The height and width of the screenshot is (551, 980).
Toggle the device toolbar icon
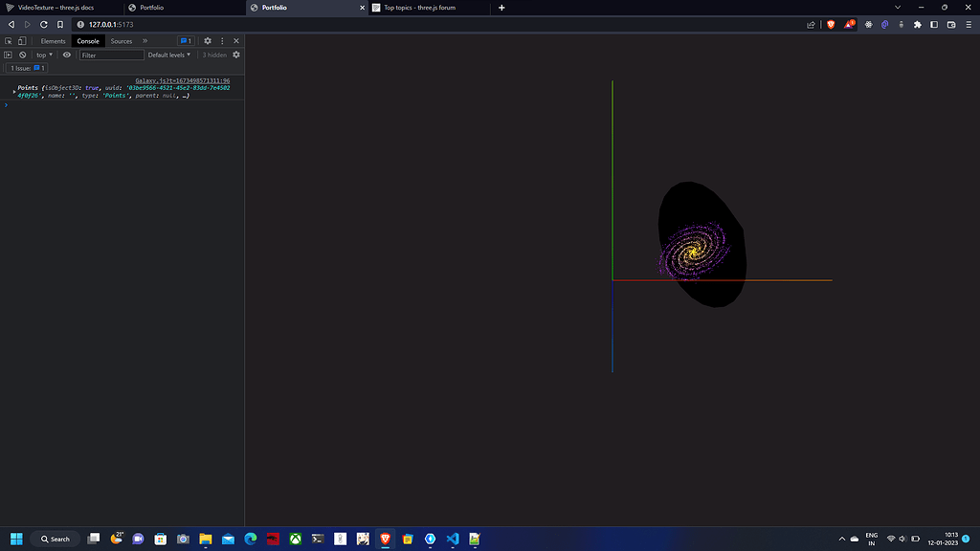[x=22, y=41]
